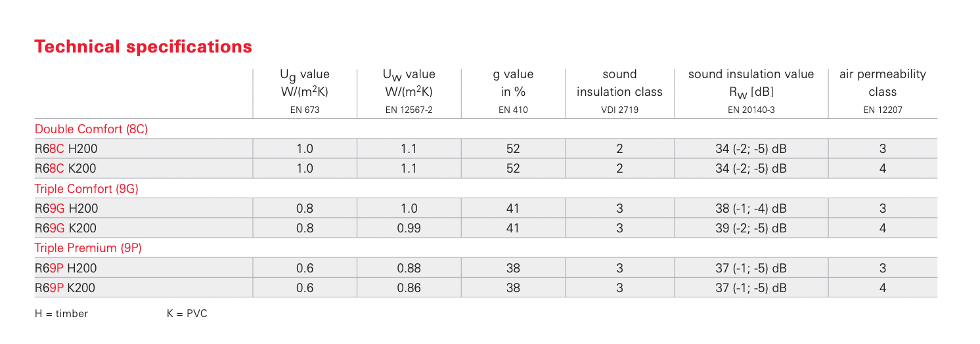This screenshot has width=980, height=344.
Task: Click the R68C K200 row label
Action: 66,168
